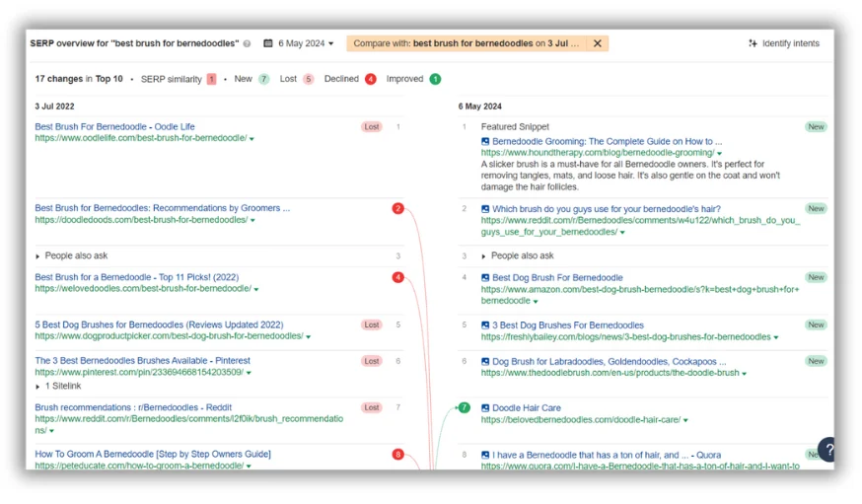Open The 3 Best Bernedoodles Brushes Available - Pinterest

(x=142, y=361)
